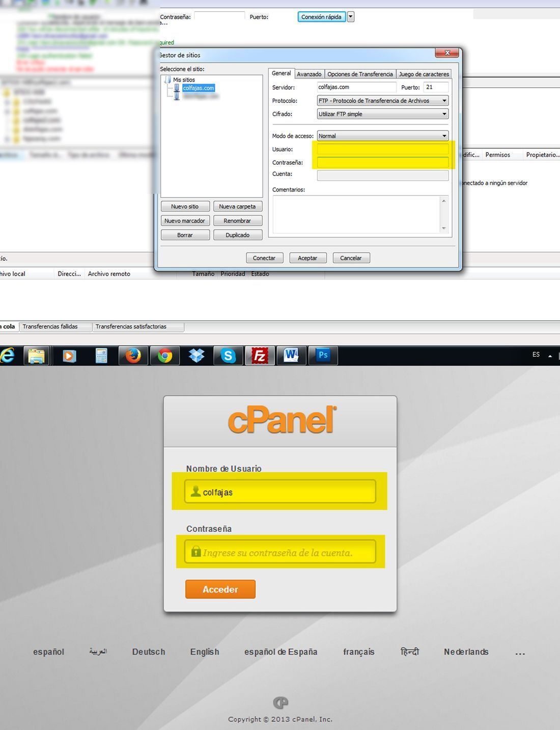Open the Protocolo dropdown
This screenshot has height=730, width=560.
coord(383,101)
